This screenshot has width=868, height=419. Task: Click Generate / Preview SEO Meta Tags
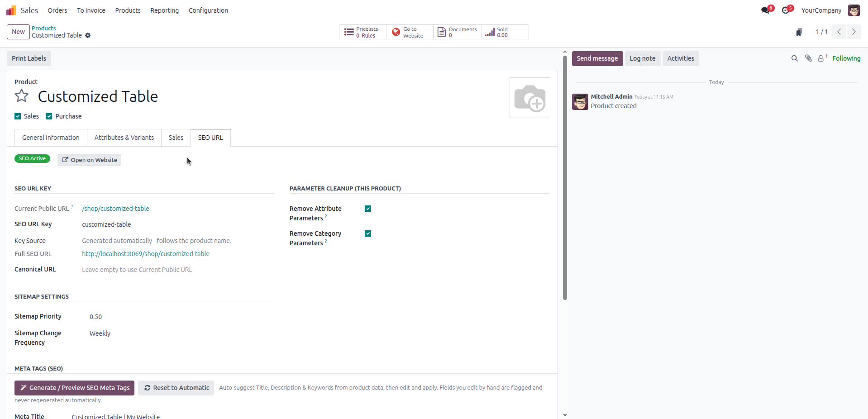click(x=74, y=388)
